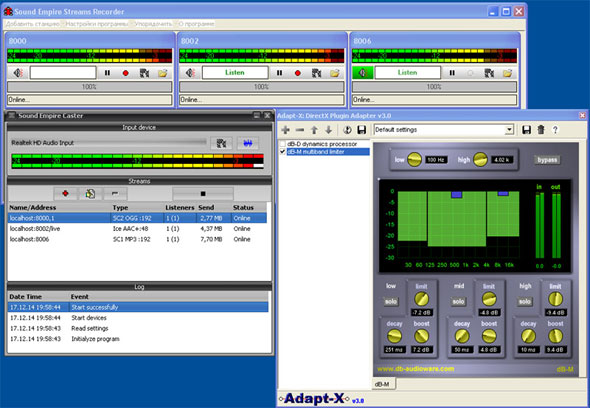This screenshot has width=590, height=408.
Task: Edit the selected stream in Caster Streams toolbar
Action: point(90,193)
